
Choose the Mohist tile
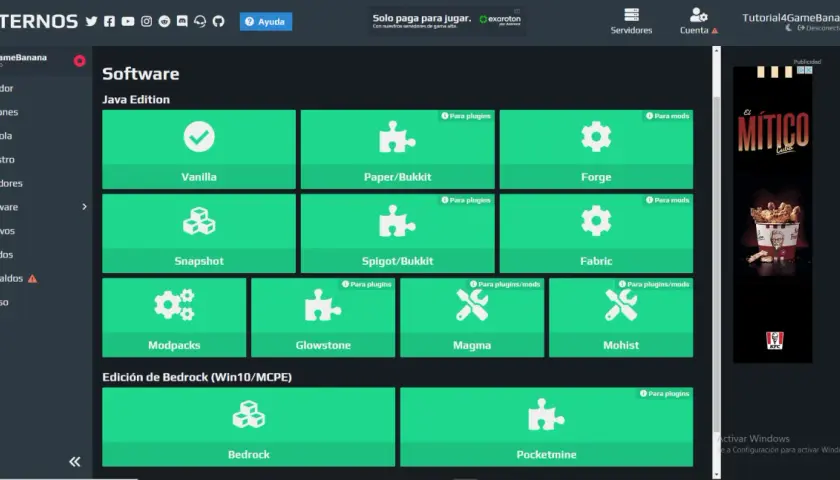tap(621, 318)
